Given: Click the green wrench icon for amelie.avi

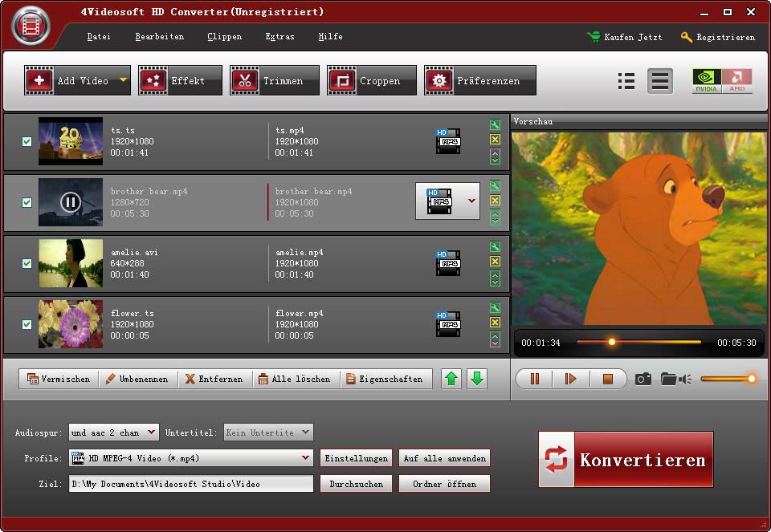Looking at the screenshot, I should coord(496,246).
